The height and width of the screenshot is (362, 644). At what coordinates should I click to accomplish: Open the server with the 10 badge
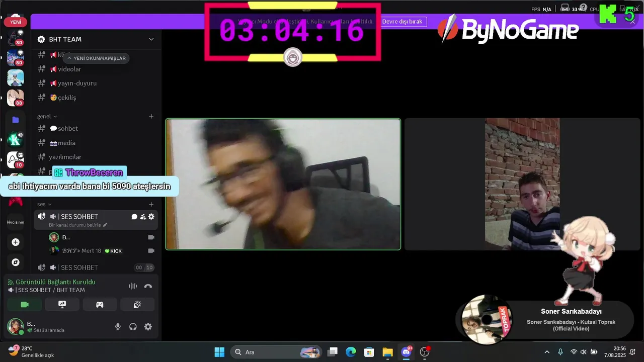tap(15, 160)
